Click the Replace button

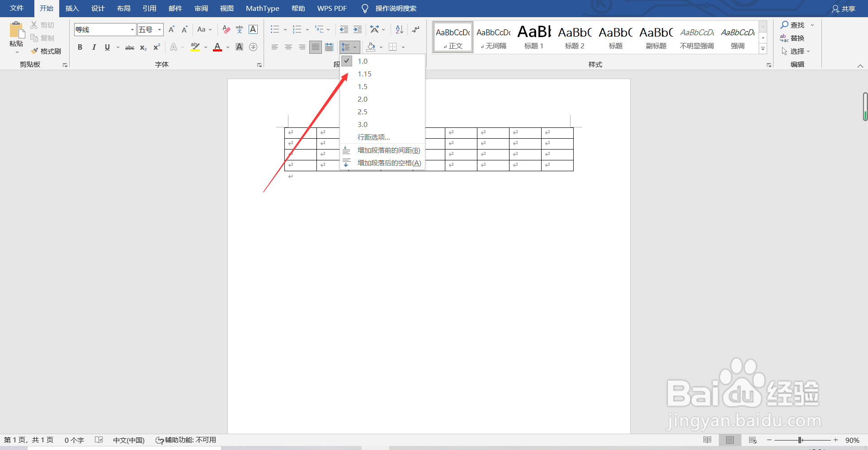793,38
